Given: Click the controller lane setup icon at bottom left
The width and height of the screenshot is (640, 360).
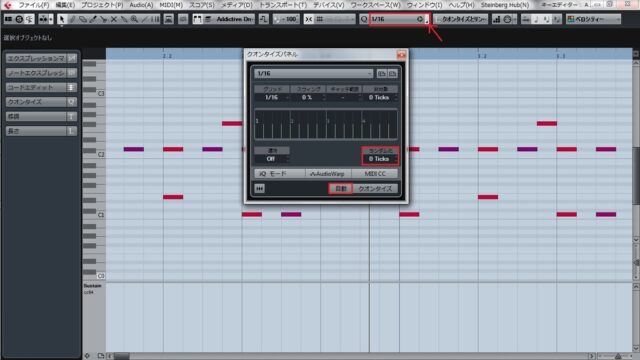Looking at the screenshot, I should coord(87,356).
